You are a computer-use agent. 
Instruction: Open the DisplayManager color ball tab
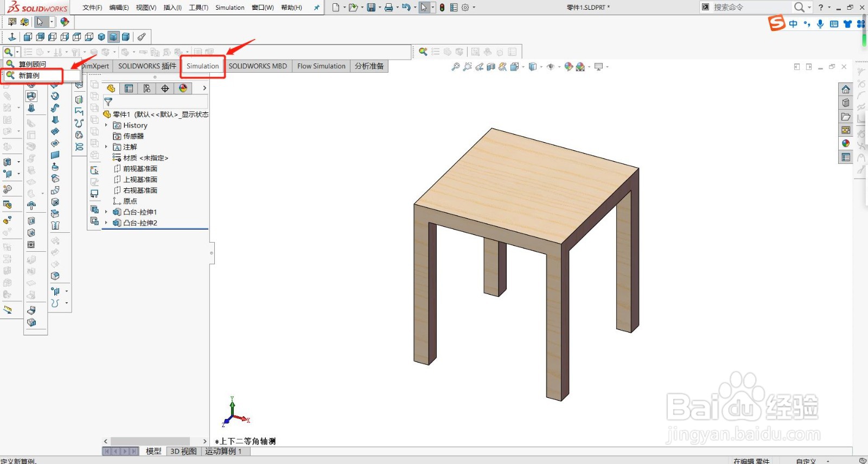point(183,88)
